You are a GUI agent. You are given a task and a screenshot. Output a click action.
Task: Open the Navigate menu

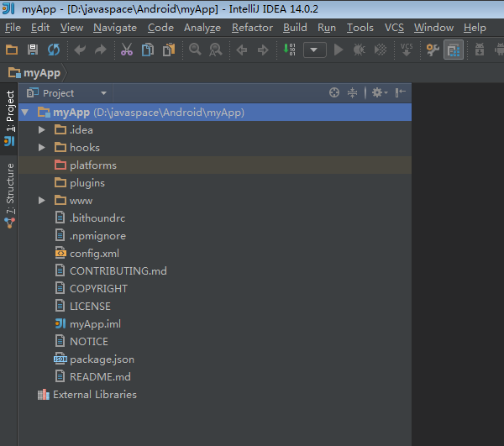click(115, 28)
